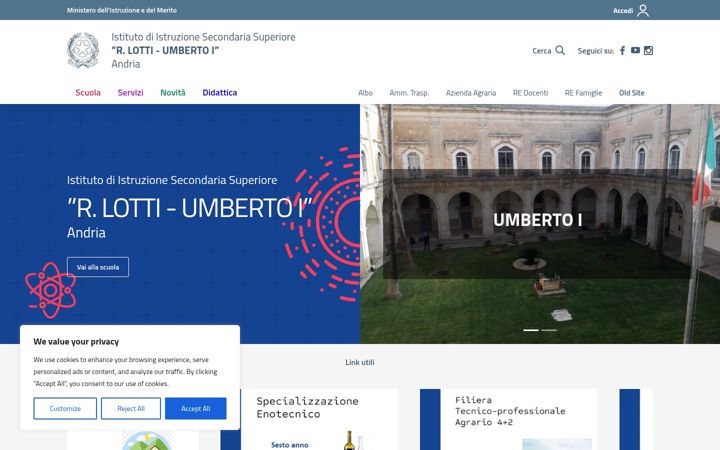Click the Italian Republic emblem logo

[x=83, y=50]
